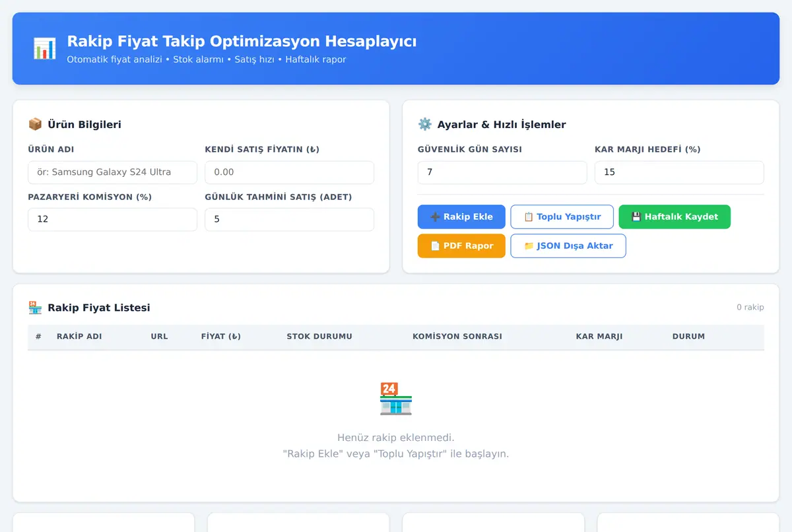Viewport: 792px width, 532px height.
Task: Click the # column header
Action: click(38, 337)
